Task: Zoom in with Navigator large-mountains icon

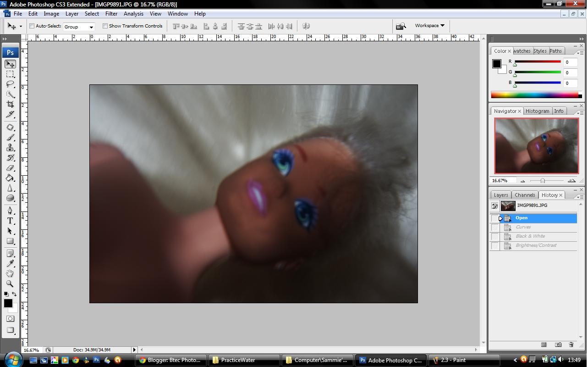Action: click(572, 181)
